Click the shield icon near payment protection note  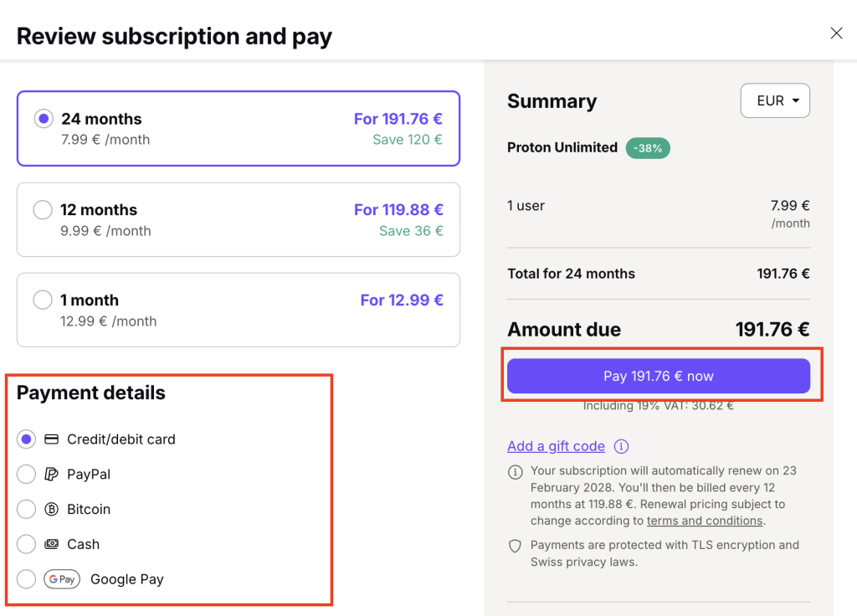tap(516, 545)
